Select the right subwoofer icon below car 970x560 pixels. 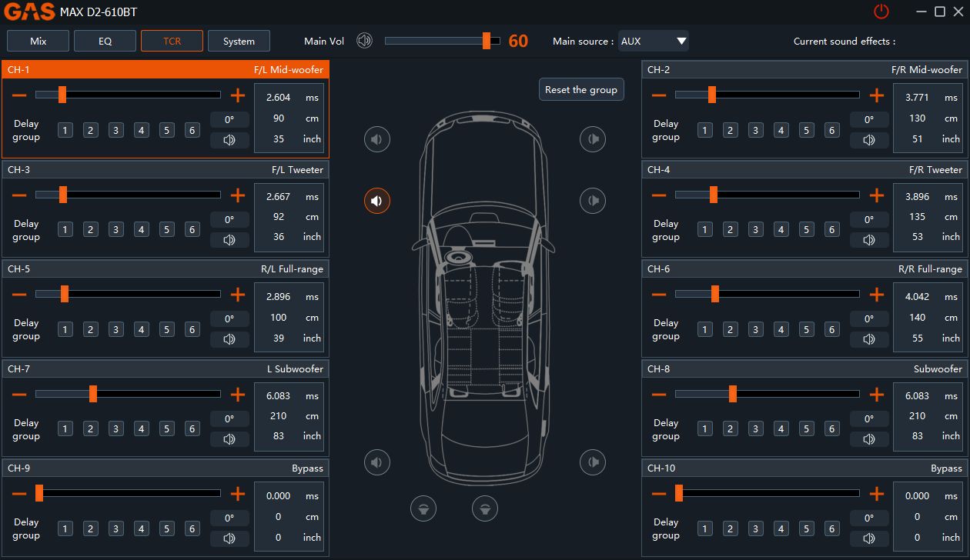point(484,508)
